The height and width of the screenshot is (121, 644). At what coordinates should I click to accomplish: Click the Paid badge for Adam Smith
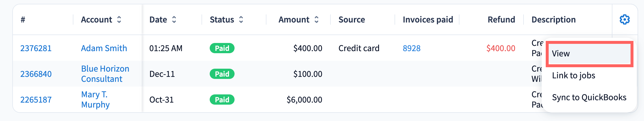pos(222,48)
